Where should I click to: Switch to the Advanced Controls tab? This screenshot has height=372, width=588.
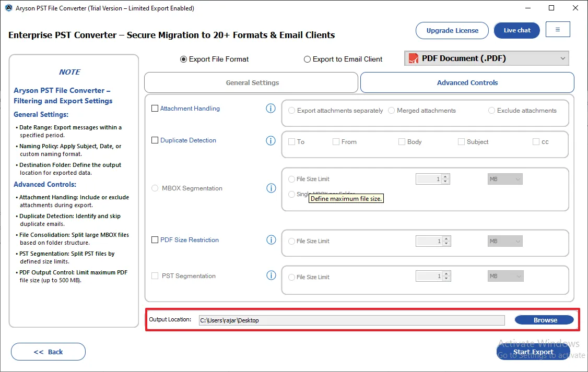[467, 82]
